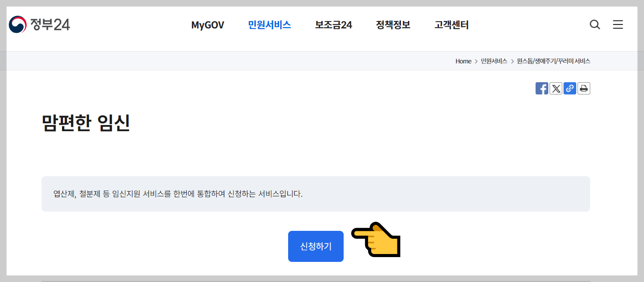Open the hamburger menu icon
The width and height of the screenshot is (644, 282).
618,24
